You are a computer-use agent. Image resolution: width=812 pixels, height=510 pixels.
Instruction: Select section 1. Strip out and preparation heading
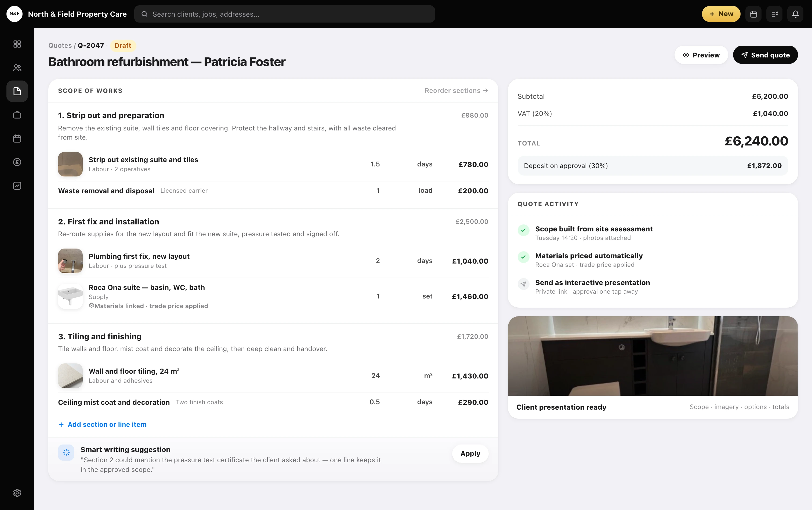[111, 115]
